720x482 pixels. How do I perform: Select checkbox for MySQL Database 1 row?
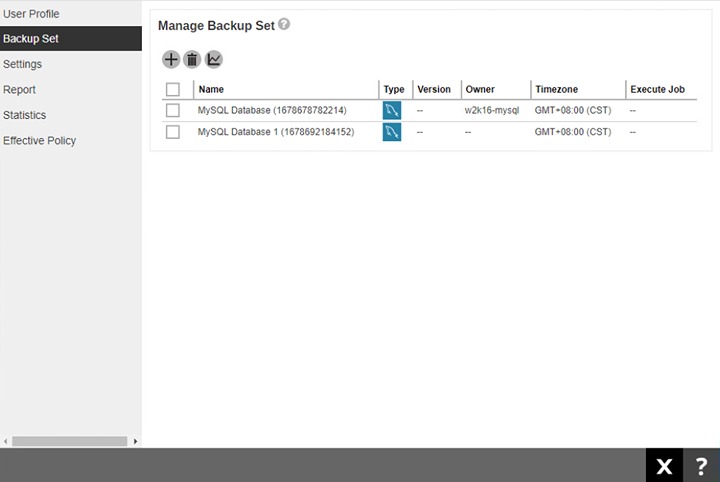[173, 132]
